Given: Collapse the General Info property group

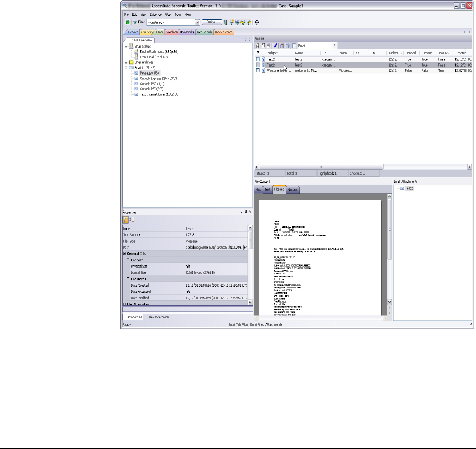Looking at the screenshot, I should (x=125, y=253).
